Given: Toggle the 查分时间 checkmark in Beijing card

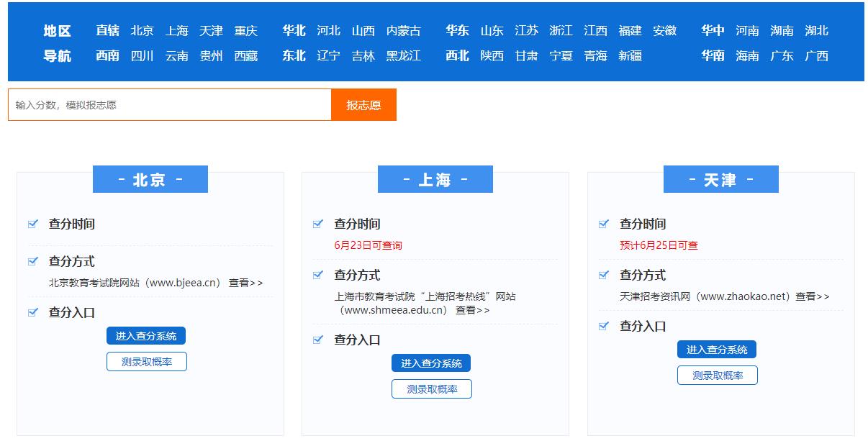Looking at the screenshot, I should (32, 224).
